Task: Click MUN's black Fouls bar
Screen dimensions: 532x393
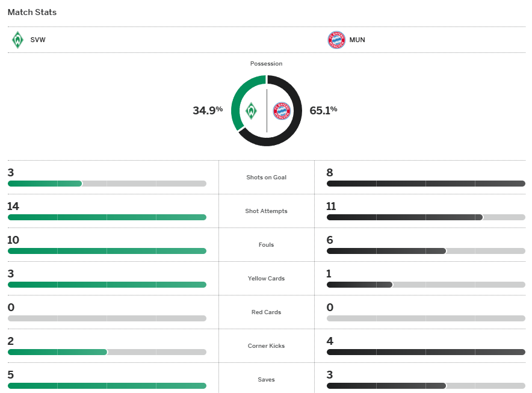Action: (386, 251)
